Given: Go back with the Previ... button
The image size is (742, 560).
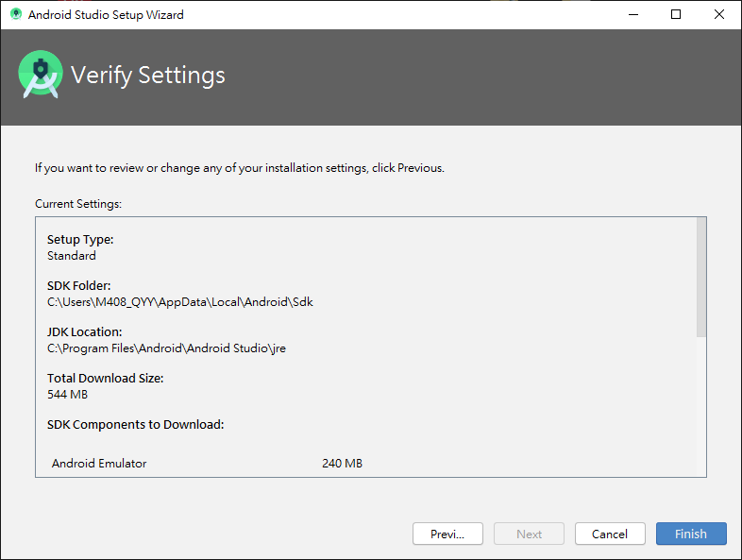Looking at the screenshot, I should pyautogui.click(x=447, y=534).
